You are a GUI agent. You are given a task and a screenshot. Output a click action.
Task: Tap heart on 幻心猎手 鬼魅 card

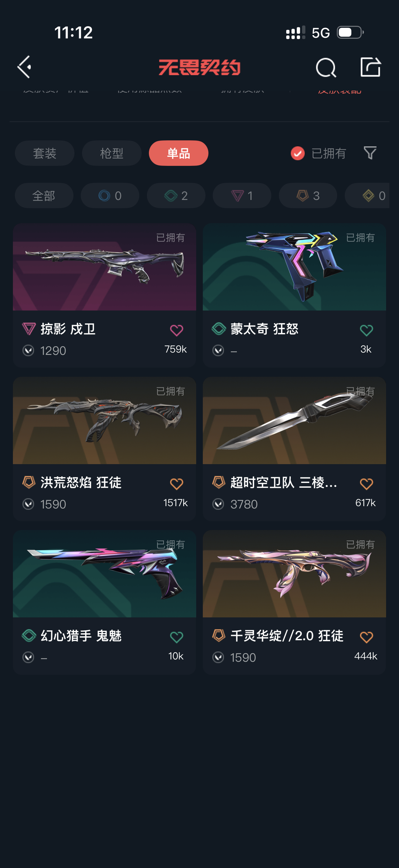(177, 637)
